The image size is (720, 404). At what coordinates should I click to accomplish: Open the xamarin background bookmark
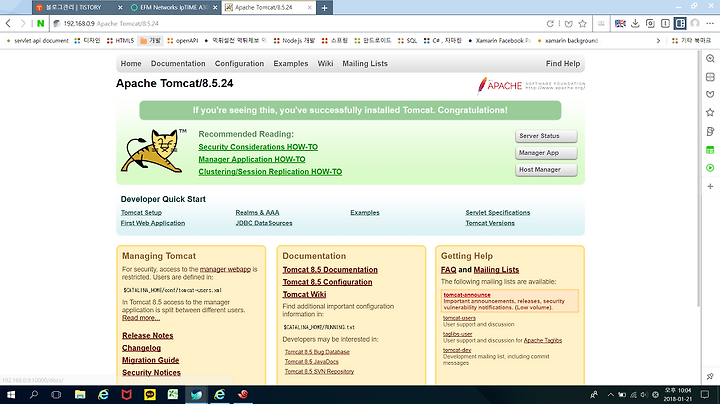coord(567,40)
